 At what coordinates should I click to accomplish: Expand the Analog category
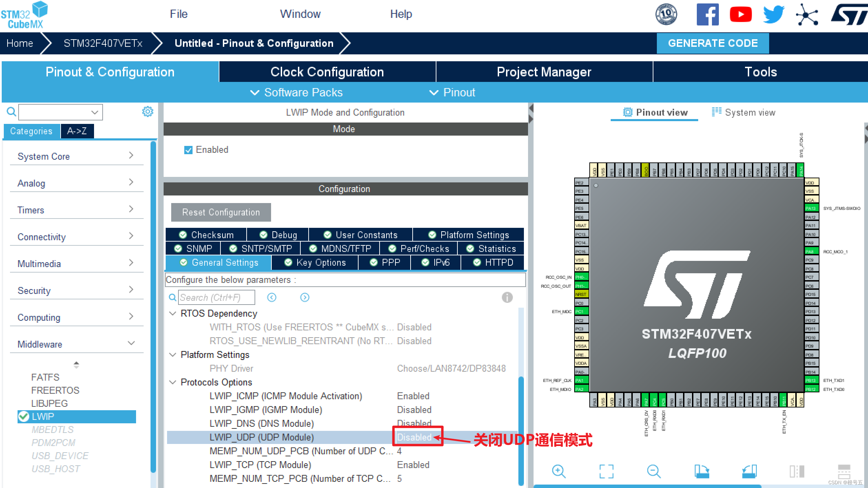click(x=76, y=183)
